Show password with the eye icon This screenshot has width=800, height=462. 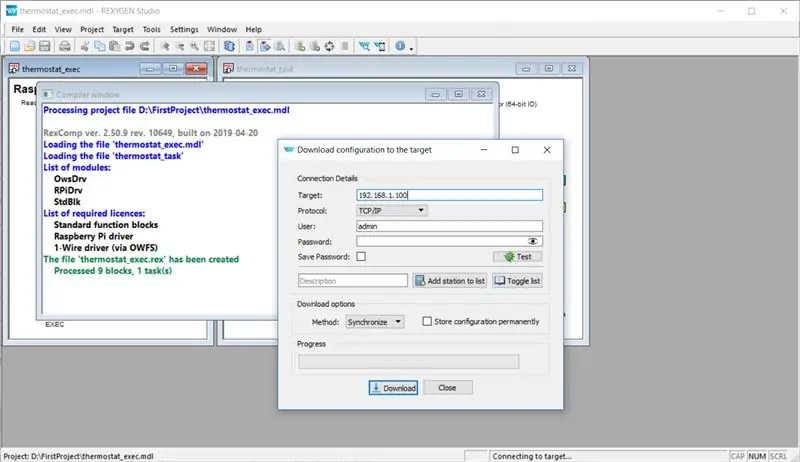click(x=533, y=241)
